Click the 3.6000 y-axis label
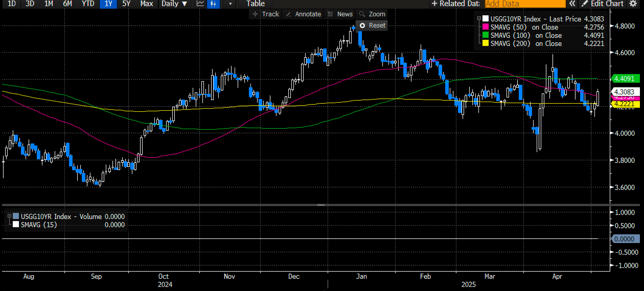This screenshot has width=644, height=291. (x=625, y=187)
